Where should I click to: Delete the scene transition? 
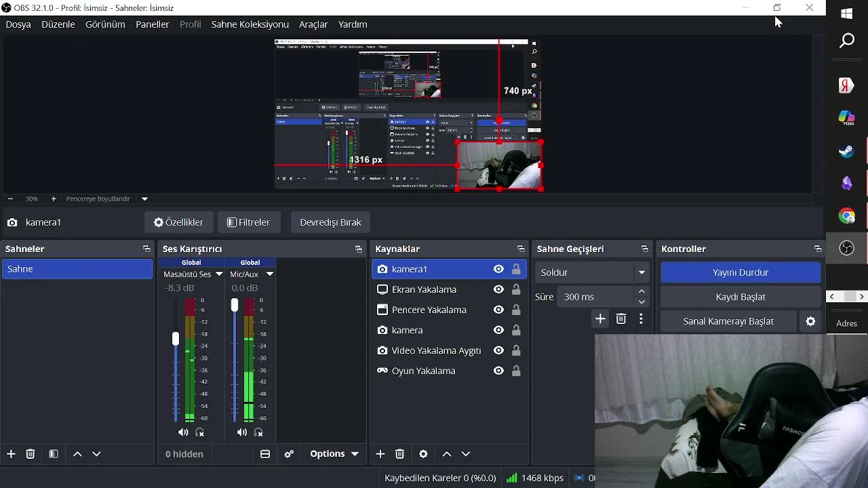[x=621, y=319]
